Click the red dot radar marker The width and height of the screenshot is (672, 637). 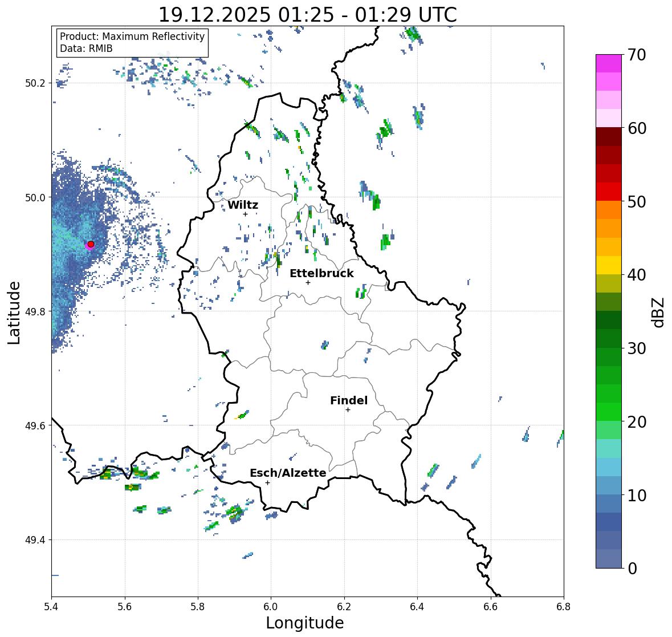[x=91, y=244]
